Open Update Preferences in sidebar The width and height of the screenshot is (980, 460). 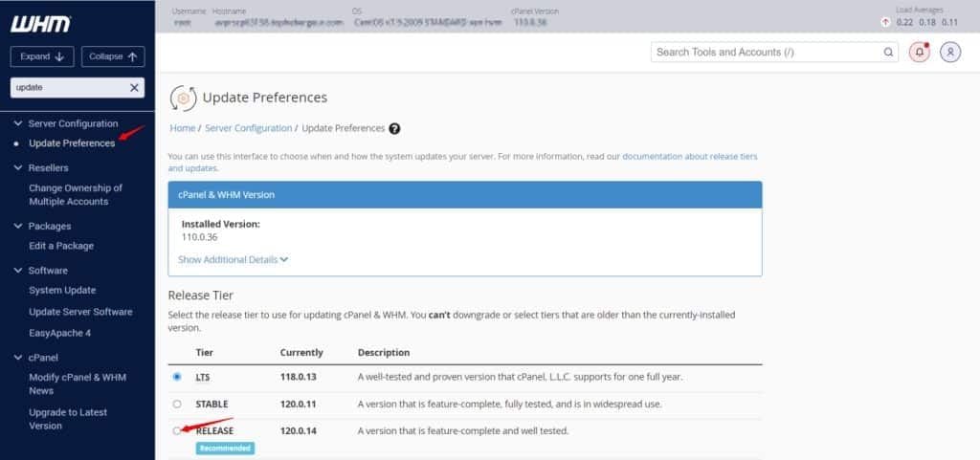[x=72, y=142]
